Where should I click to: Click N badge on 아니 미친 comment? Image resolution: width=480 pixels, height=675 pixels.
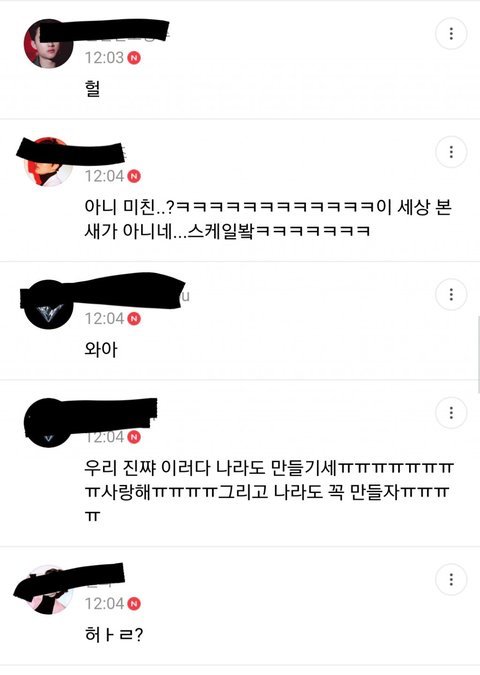(x=134, y=176)
